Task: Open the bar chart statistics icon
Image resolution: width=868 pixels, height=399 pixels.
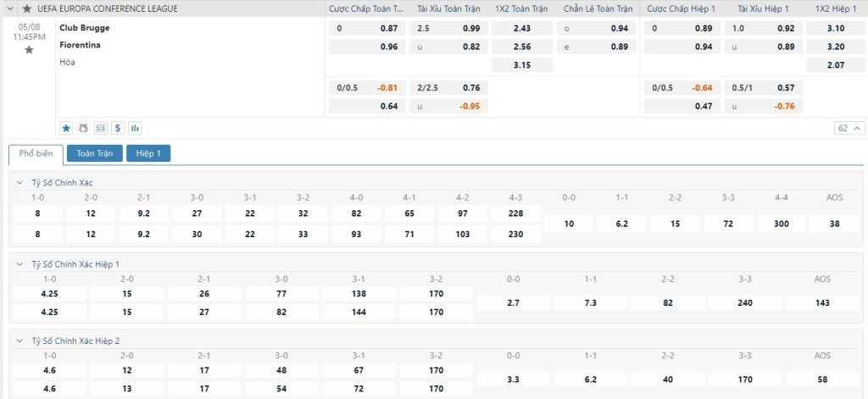Action: 135,128
